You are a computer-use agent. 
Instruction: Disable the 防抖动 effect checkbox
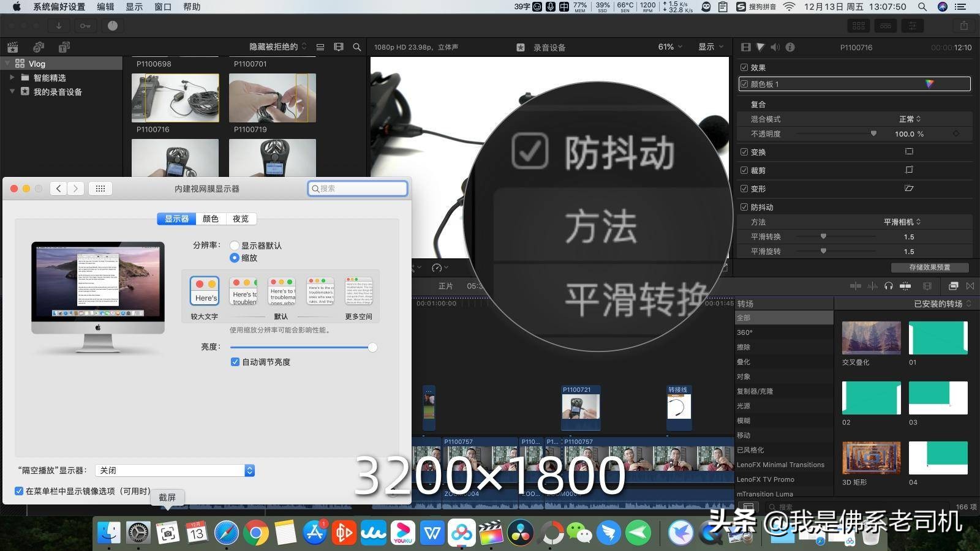[744, 207]
